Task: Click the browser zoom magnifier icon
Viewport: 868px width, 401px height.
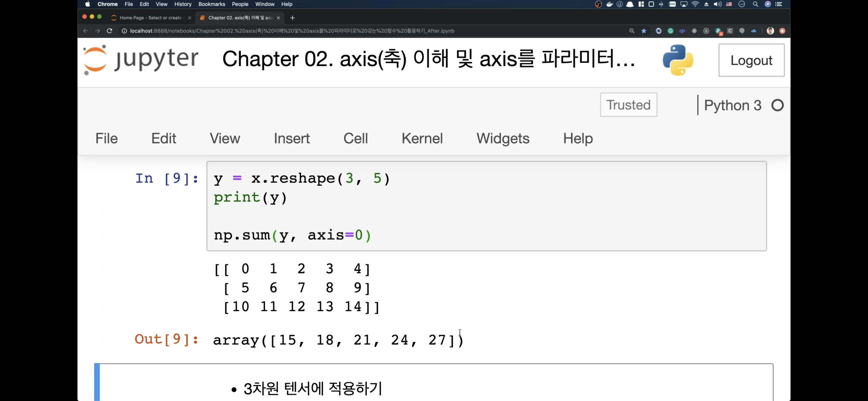Action: [x=632, y=31]
